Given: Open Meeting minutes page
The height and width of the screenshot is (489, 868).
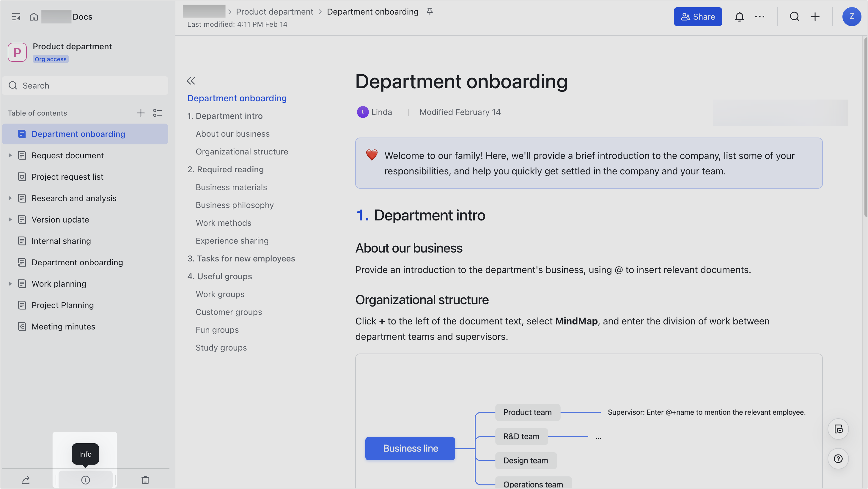Looking at the screenshot, I should click(63, 326).
